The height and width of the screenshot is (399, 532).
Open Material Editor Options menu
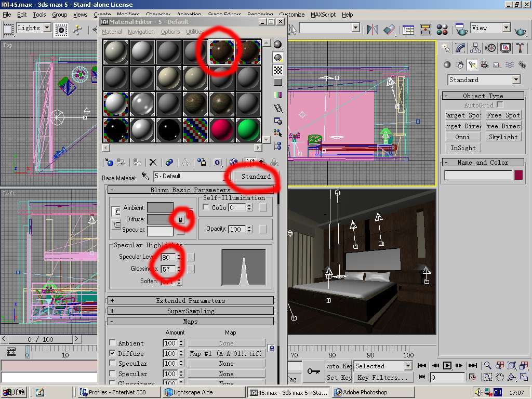170,32
